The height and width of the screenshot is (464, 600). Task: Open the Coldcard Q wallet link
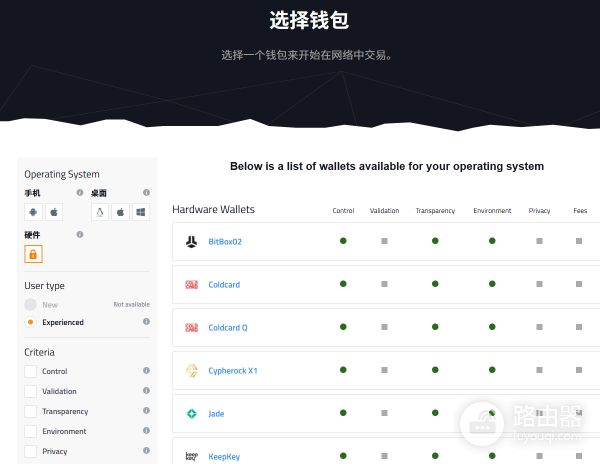(228, 327)
